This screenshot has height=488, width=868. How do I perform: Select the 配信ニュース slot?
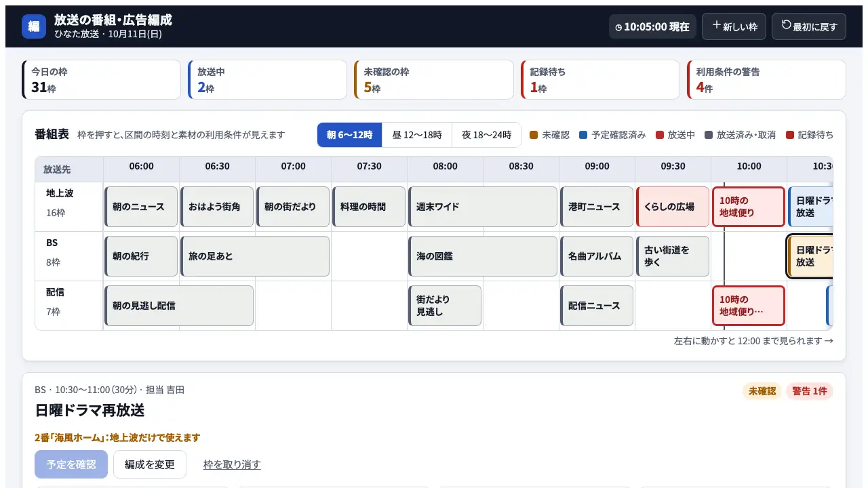597,306
